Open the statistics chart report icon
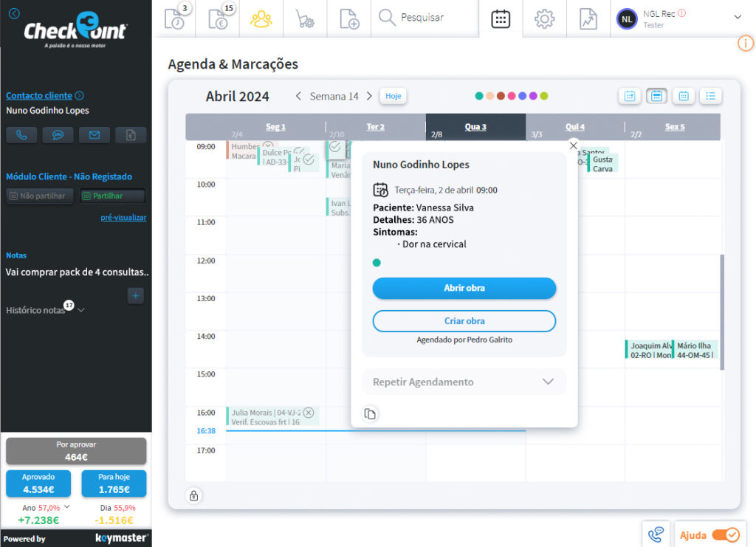 pyautogui.click(x=588, y=18)
